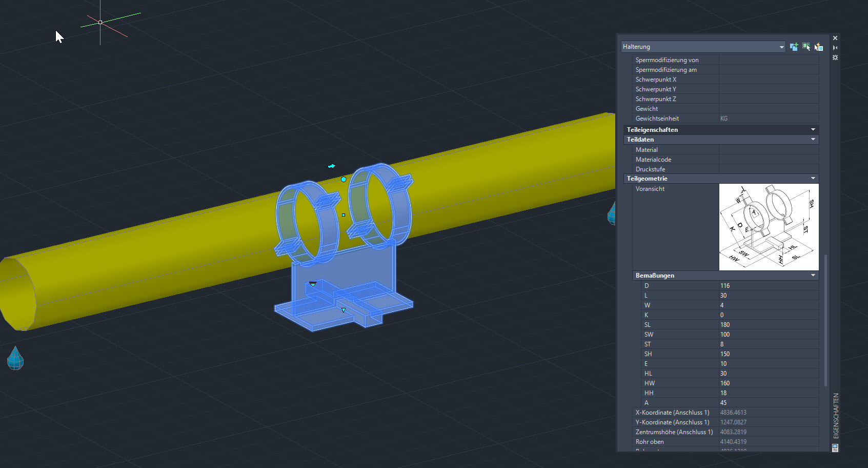Click the "KG" Gewichtseinheit value
This screenshot has height=468, width=868.
click(x=724, y=119)
